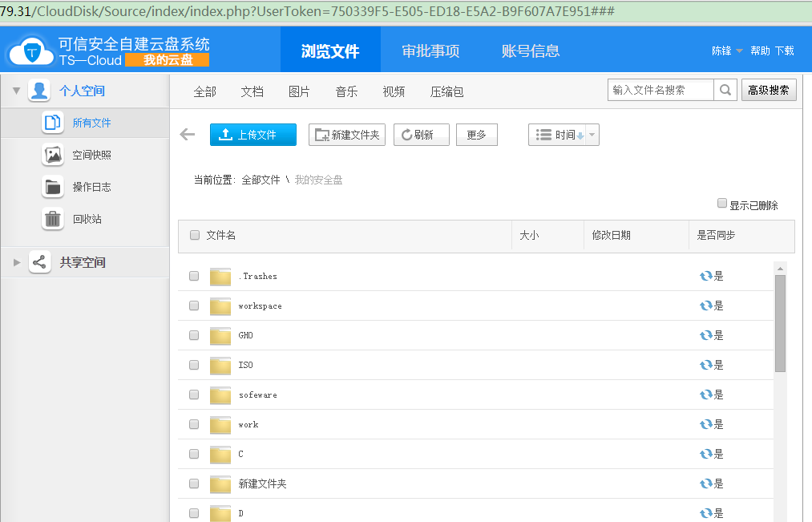Screen dimensions: 812x522
Task: Open the 账号信息 tab
Action: click(x=531, y=51)
